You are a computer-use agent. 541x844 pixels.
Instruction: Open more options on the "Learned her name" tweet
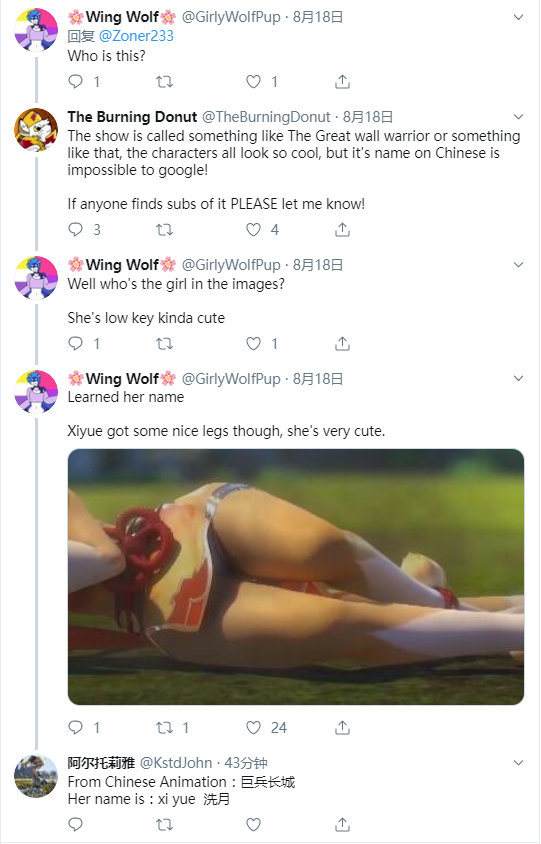pos(518,378)
